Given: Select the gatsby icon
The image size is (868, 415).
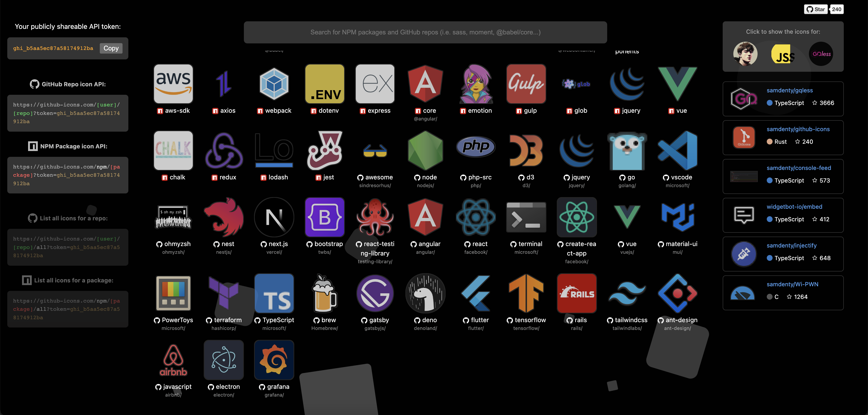Looking at the screenshot, I should [375, 293].
